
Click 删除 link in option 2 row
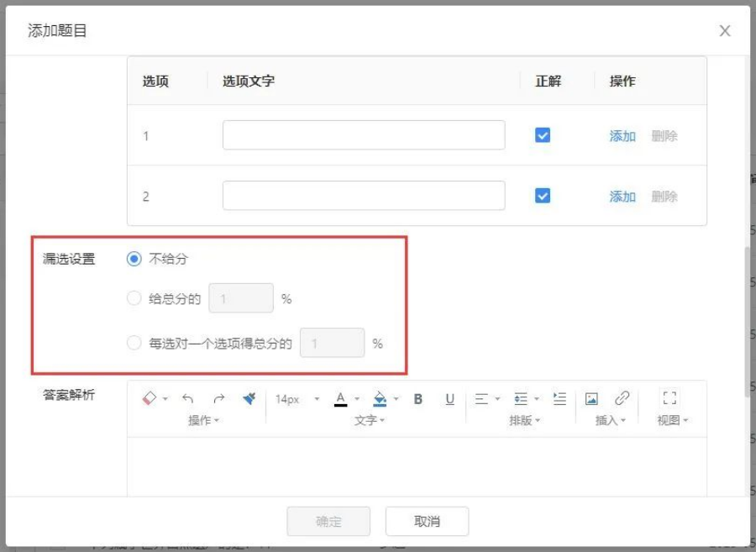click(x=664, y=197)
